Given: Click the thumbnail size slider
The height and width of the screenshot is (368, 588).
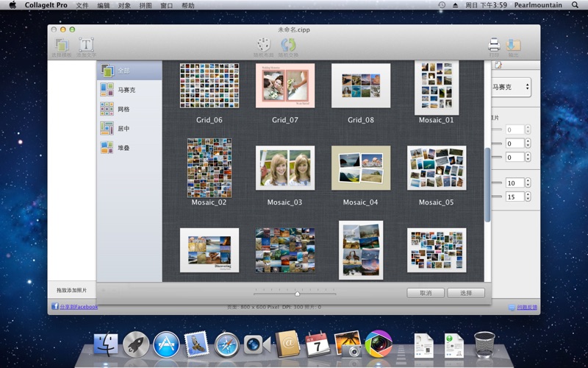Looking at the screenshot, I should (x=297, y=293).
